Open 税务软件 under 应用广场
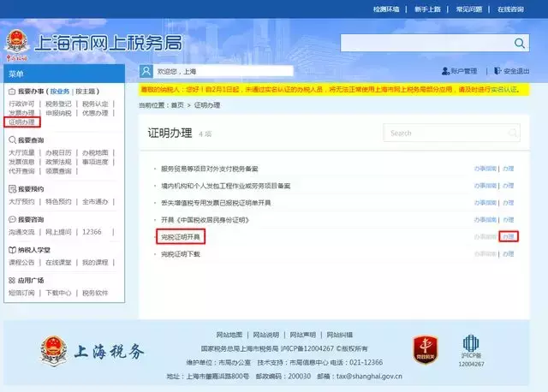Image resolution: width=548 pixels, height=392 pixels. 95,293
